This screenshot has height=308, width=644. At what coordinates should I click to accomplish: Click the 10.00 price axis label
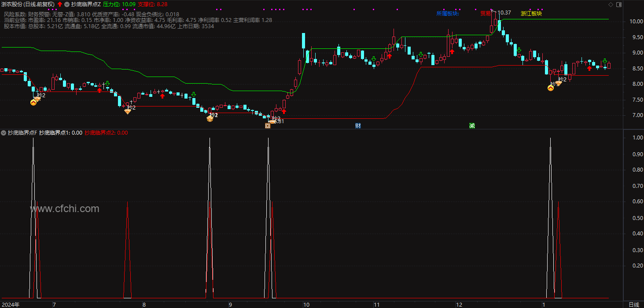637,21
